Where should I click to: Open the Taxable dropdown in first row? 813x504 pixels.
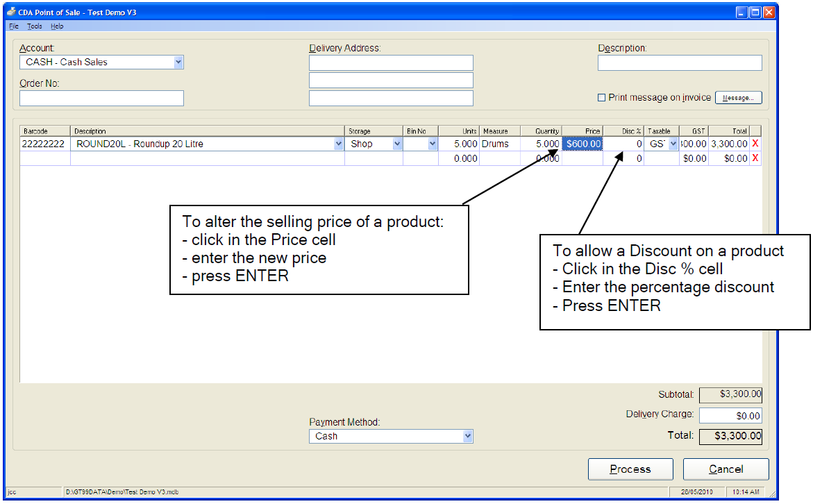(673, 144)
